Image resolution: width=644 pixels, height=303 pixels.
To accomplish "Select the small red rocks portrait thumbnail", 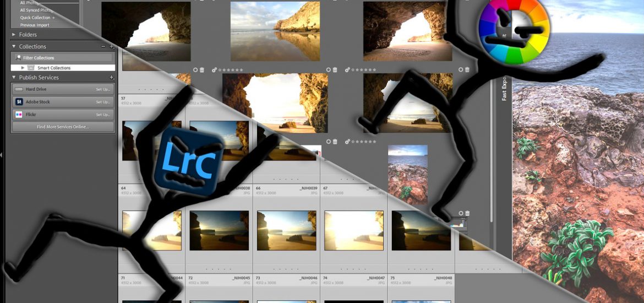I will point(408,175).
